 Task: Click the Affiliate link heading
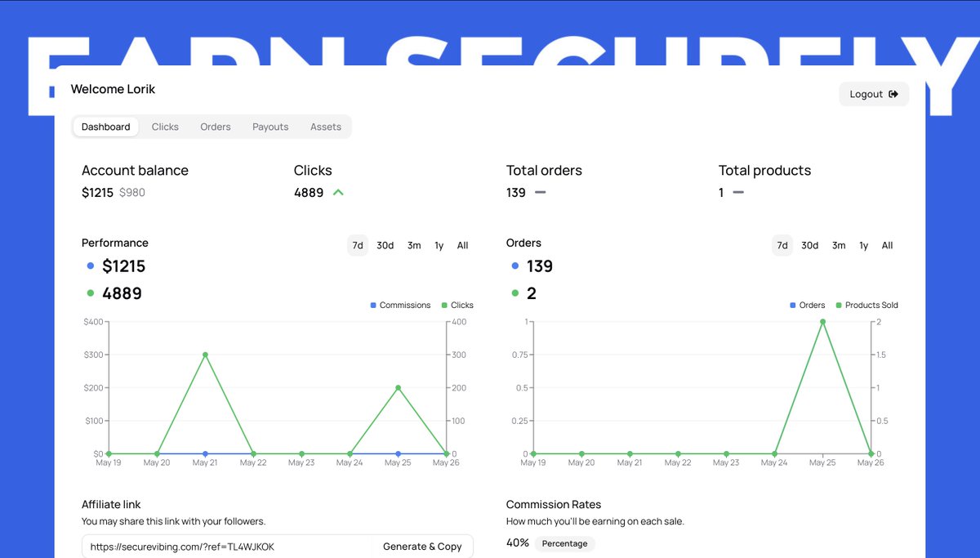point(111,505)
